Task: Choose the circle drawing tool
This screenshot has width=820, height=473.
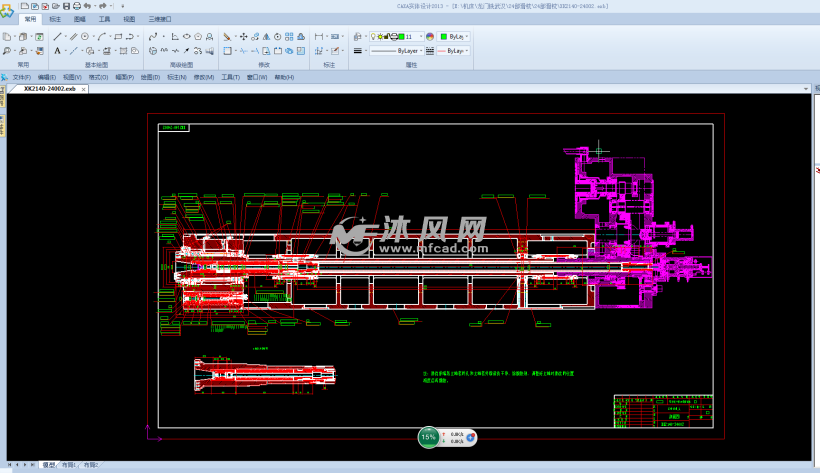Action: 86,36
